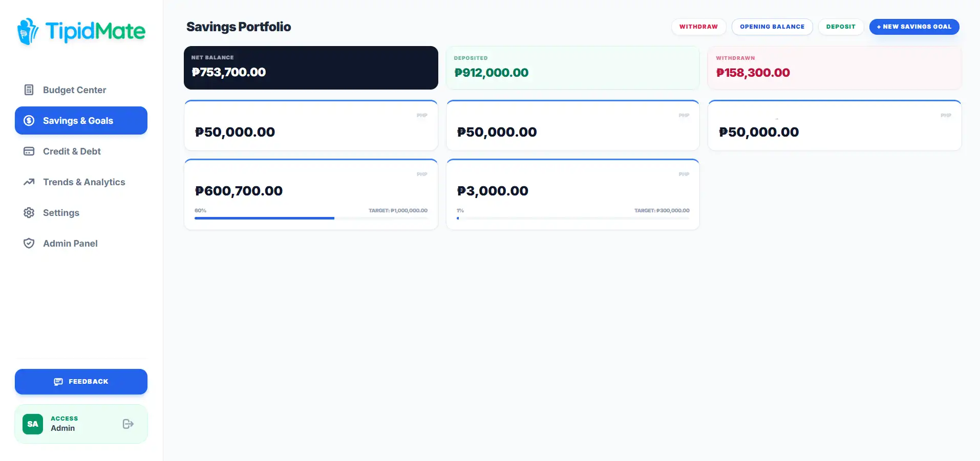Click the Savings & Goals coin icon
The height and width of the screenshot is (461, 980).
[29, 121]
